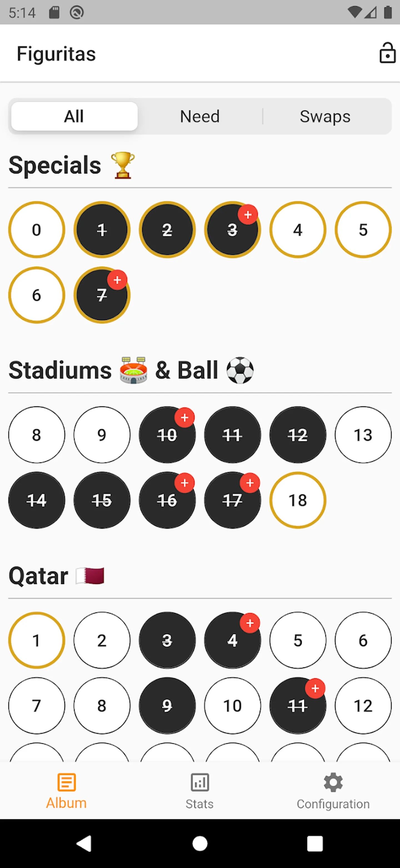Select the All filter tab
This screenshot has height=868, width=400.
click(74, 116)
